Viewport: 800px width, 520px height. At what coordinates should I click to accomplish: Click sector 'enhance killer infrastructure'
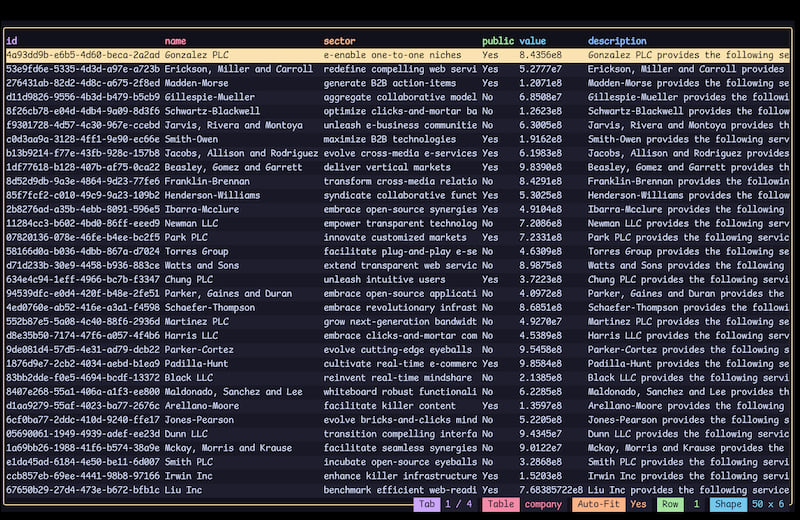point(401,476)
